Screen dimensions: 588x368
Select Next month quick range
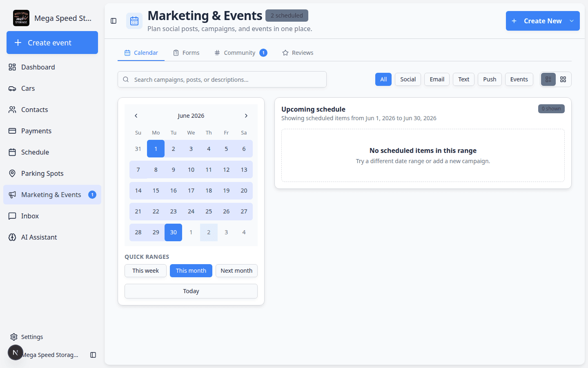coord(236,271)
